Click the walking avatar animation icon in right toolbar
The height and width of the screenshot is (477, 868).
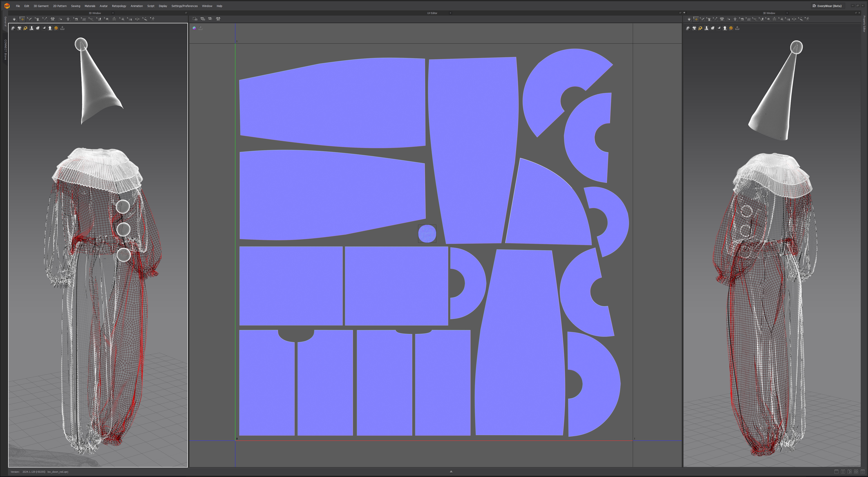pyautogui.click(x=807, y=19)
